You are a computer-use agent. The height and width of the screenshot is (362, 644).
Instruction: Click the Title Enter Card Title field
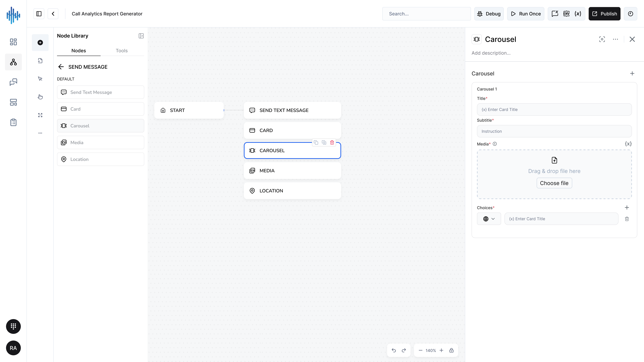point(554,109)
